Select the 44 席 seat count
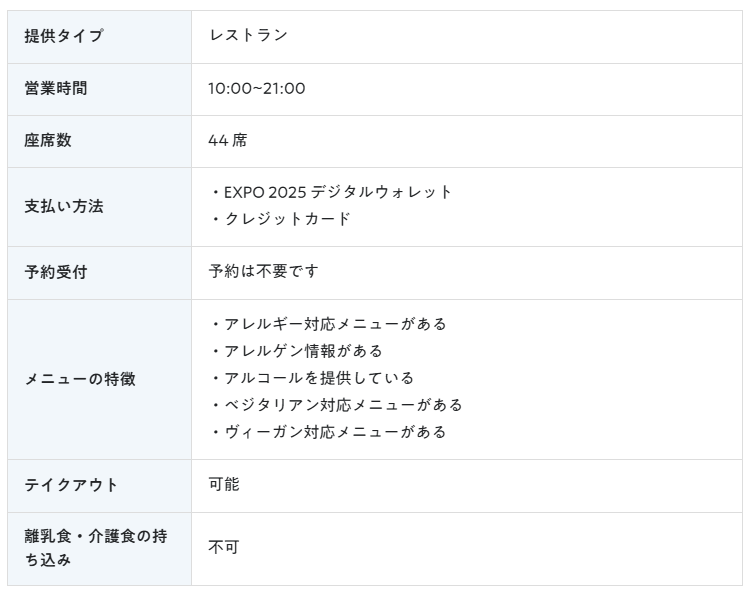This screenshot has width=755, height=599. pos(228,141)
